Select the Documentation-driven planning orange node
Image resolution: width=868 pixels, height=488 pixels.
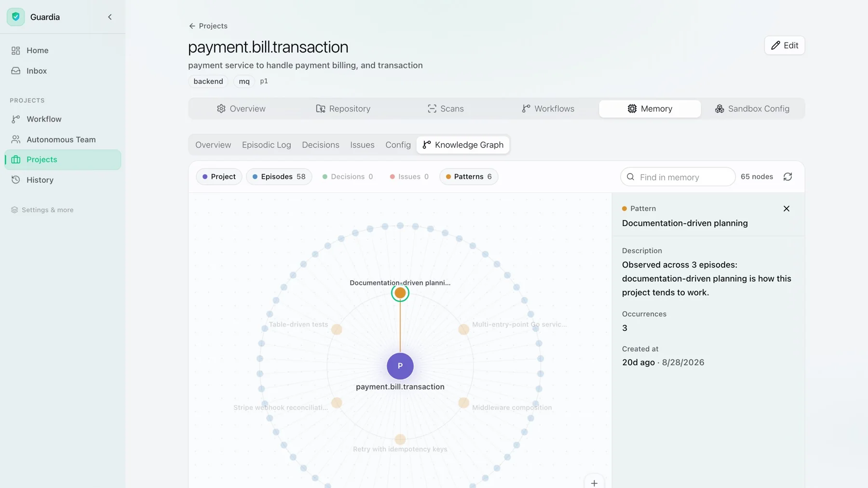tap(400, 293)
